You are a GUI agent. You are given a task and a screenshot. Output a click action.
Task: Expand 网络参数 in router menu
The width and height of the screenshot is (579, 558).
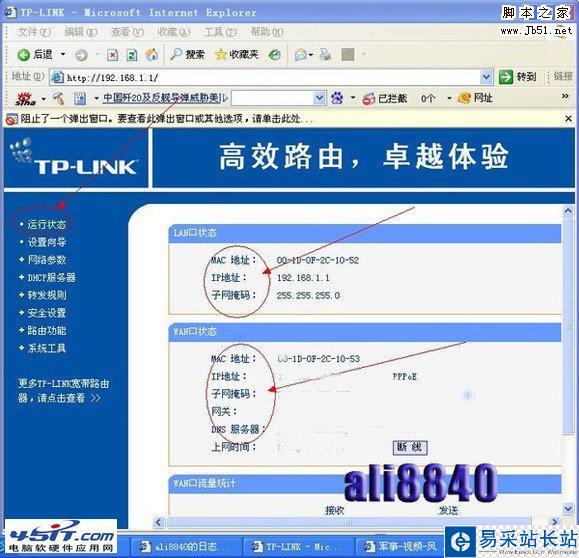click(x=47, y=260)
